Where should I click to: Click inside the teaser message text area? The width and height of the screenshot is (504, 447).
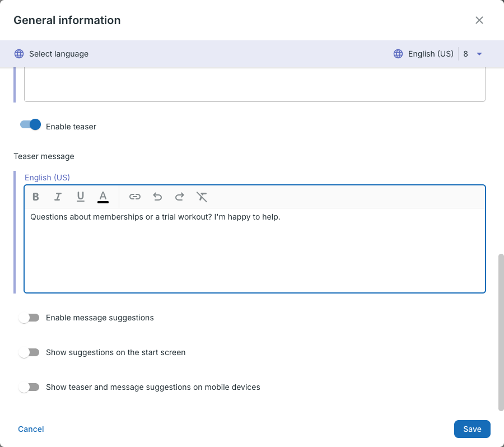point(255,250)
